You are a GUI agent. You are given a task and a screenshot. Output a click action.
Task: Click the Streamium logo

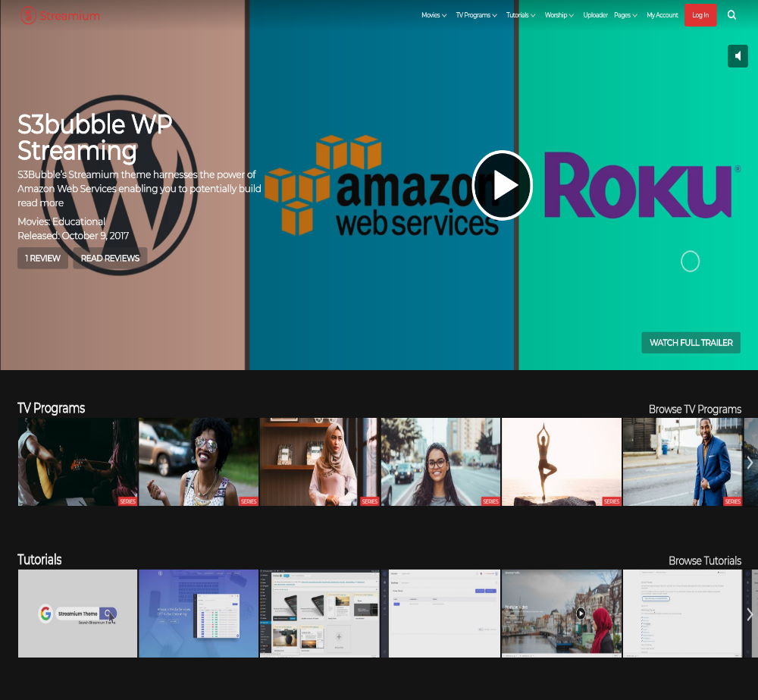tap(60, 15)
